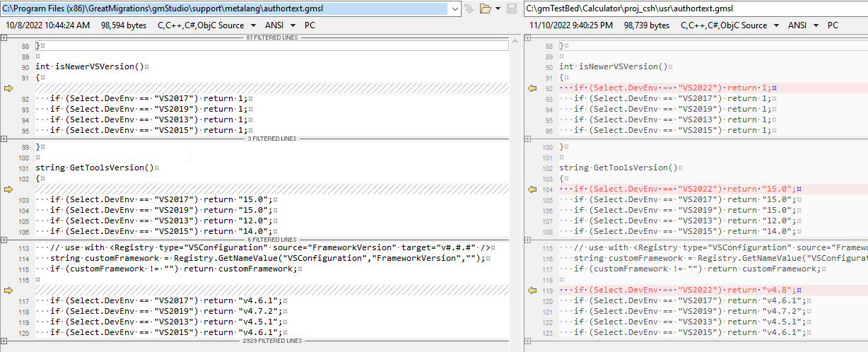
Task: Expand the 2929 filtered lines section
Action: (x=5, y=341)
